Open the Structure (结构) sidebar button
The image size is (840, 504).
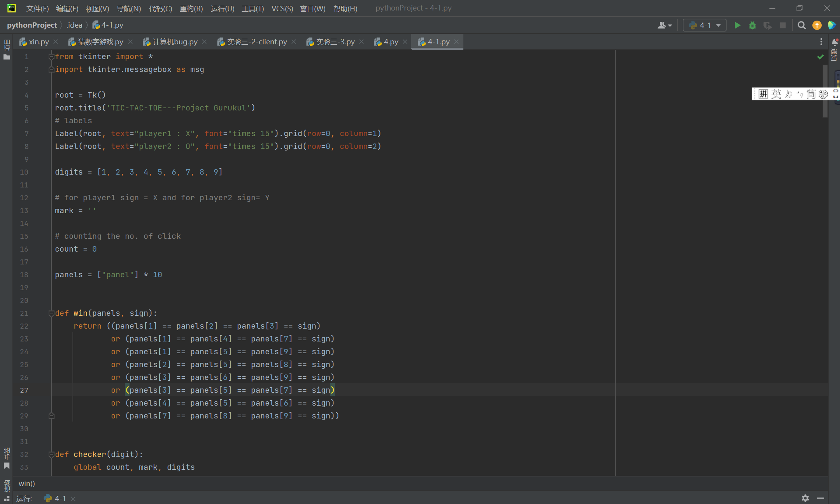[x=7, y=490]
